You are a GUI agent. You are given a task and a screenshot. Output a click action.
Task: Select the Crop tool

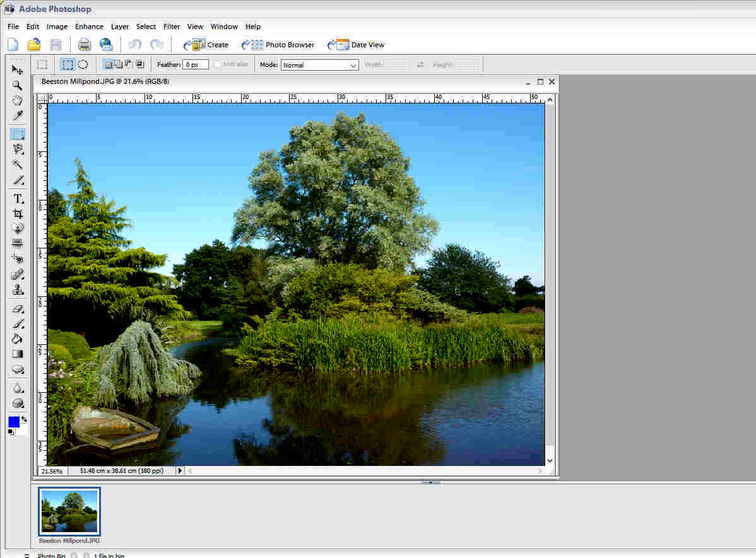pos(18,214)
